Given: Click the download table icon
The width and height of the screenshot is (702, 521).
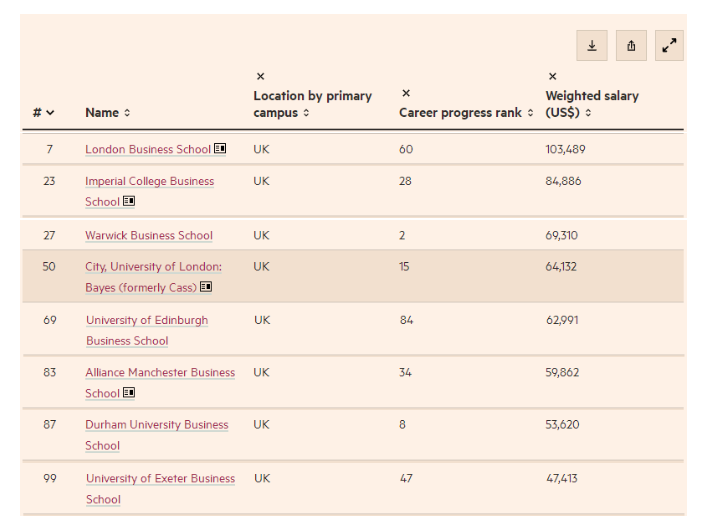Looking at the screenshot, I should coord(591,45).
